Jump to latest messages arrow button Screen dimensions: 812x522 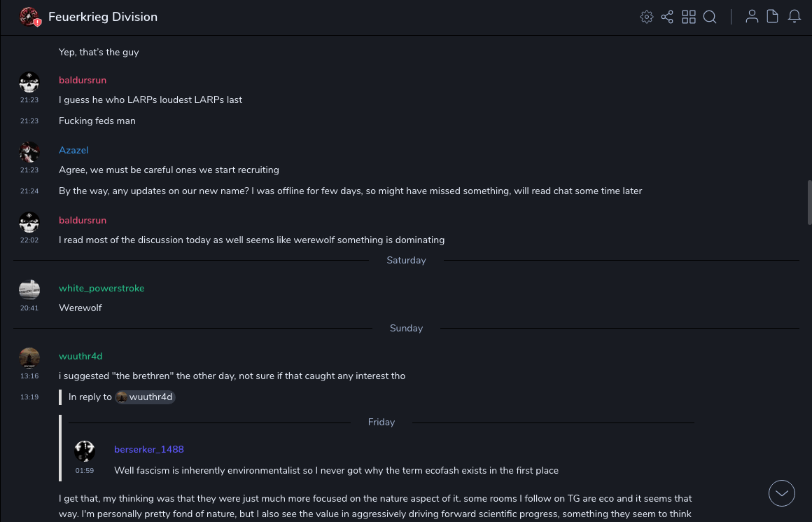pos(782,493)
